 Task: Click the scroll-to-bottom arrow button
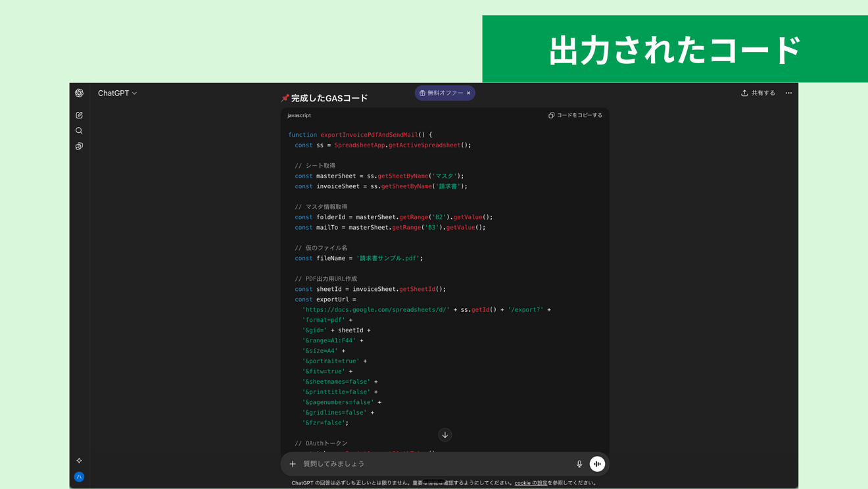pos(445,435)
